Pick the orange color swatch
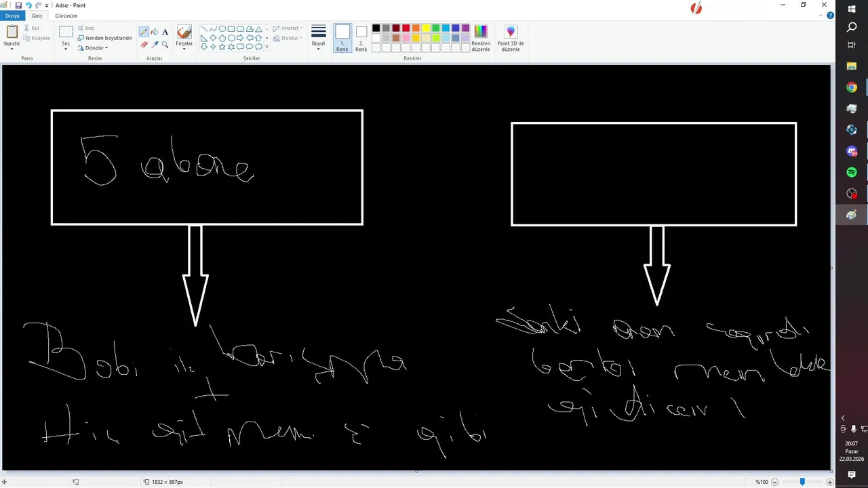The width and height of the screenshot is (868, 488). click(x=416, y=28)
